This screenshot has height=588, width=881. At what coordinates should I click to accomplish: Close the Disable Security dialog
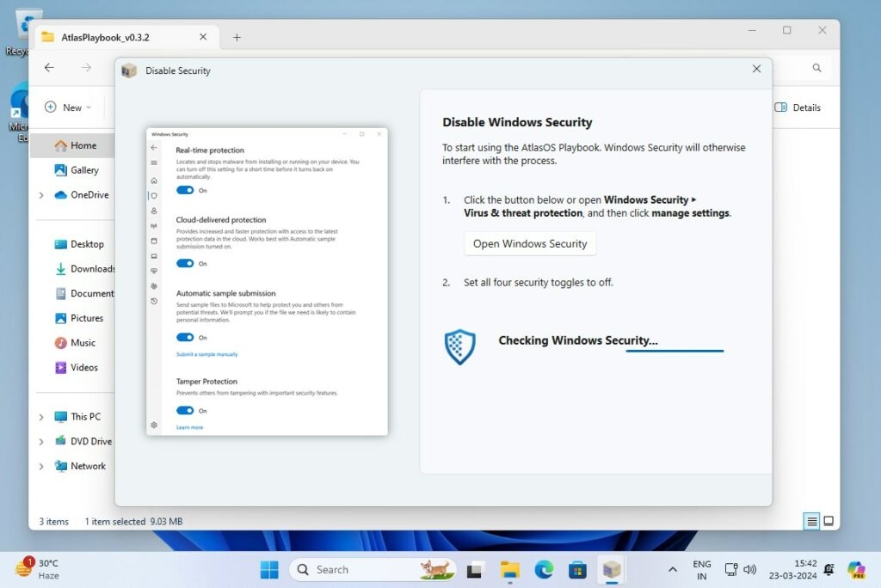756,69
